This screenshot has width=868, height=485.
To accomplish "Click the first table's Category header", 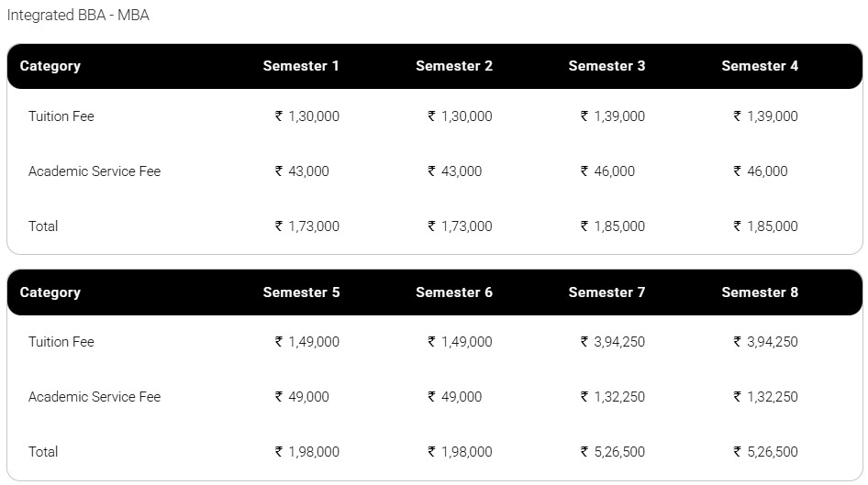I will click(50, 66).
